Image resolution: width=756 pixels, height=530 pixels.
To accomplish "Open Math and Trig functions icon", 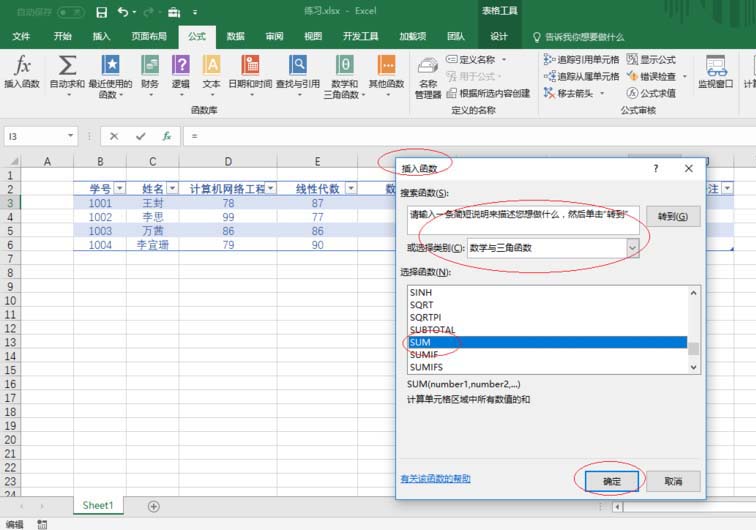I will click(345, 65).
